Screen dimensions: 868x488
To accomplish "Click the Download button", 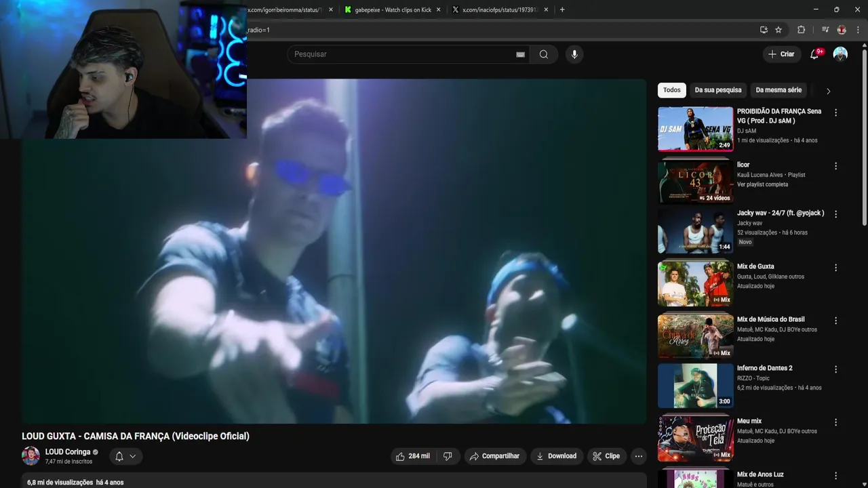I will 556,456.
